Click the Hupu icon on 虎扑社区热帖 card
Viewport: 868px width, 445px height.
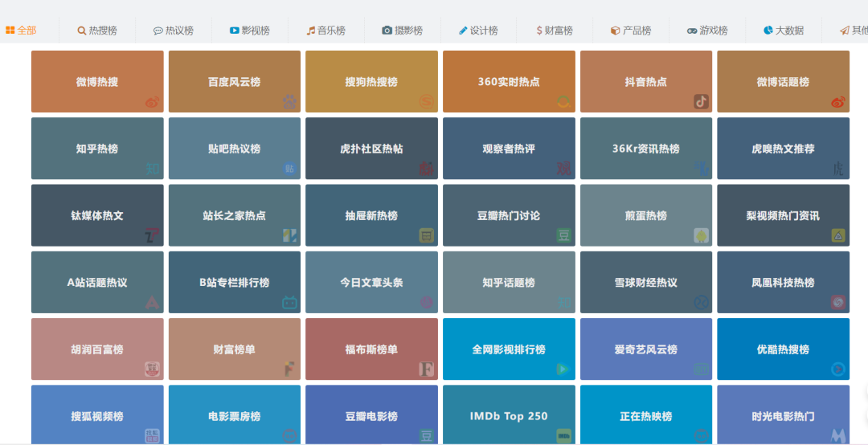click(427, 169)
